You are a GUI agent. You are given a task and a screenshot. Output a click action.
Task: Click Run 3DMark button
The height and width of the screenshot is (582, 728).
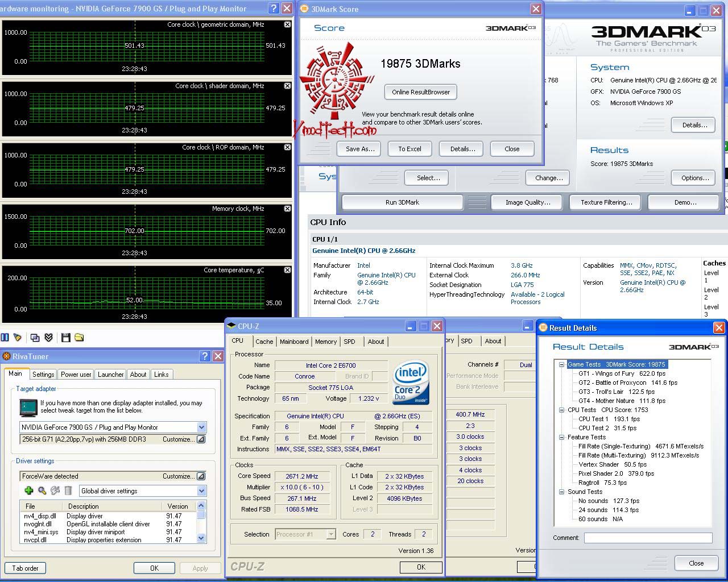(402, 202)
